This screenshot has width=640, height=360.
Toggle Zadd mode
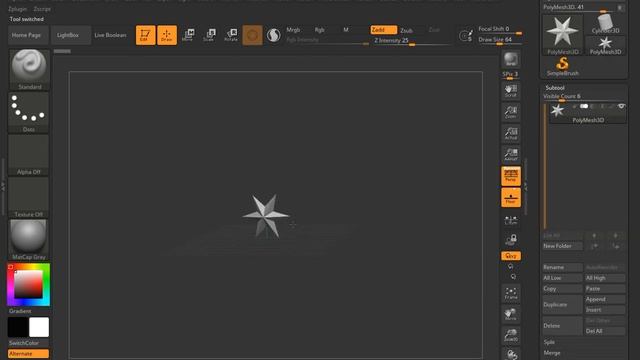click(383, 30)
